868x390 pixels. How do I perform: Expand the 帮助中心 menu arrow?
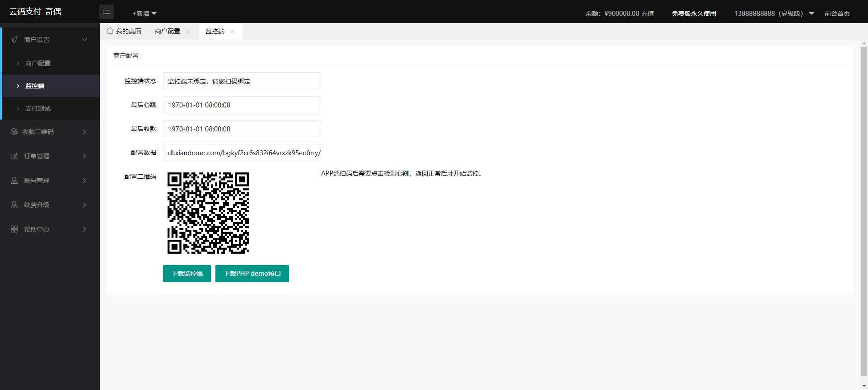point(84,229)
